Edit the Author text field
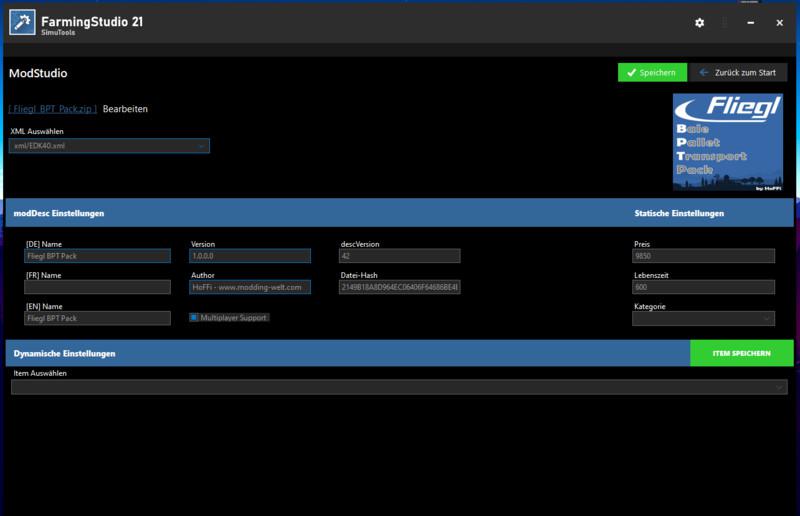 250,287
